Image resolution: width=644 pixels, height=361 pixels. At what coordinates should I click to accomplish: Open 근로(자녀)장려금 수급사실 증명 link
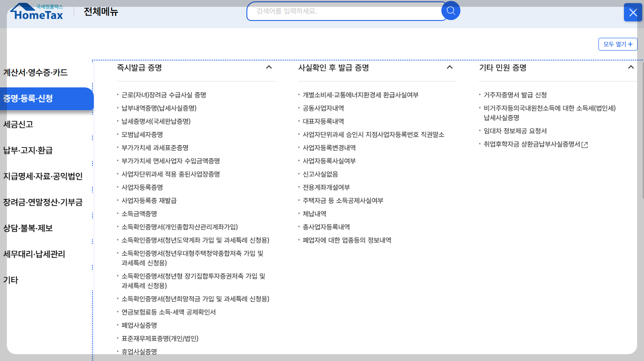tap(164, 95)
